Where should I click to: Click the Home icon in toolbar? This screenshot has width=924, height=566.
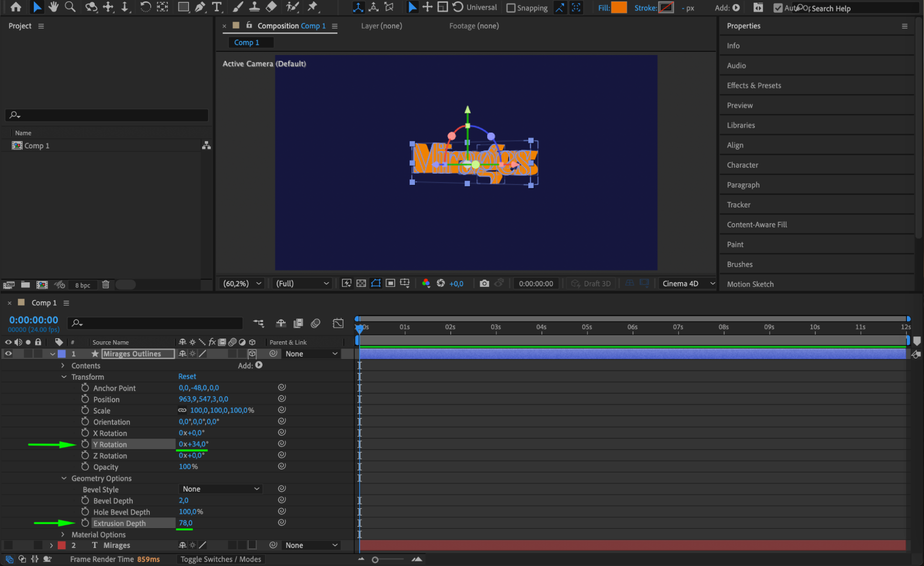(x=16, y=7)
